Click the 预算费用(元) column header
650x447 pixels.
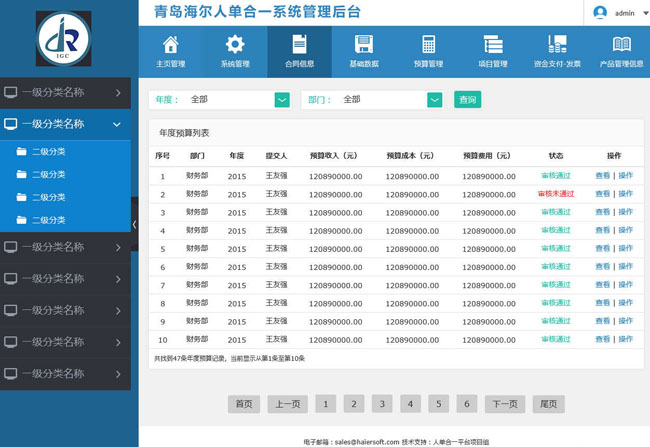click(x=487, y=156)
